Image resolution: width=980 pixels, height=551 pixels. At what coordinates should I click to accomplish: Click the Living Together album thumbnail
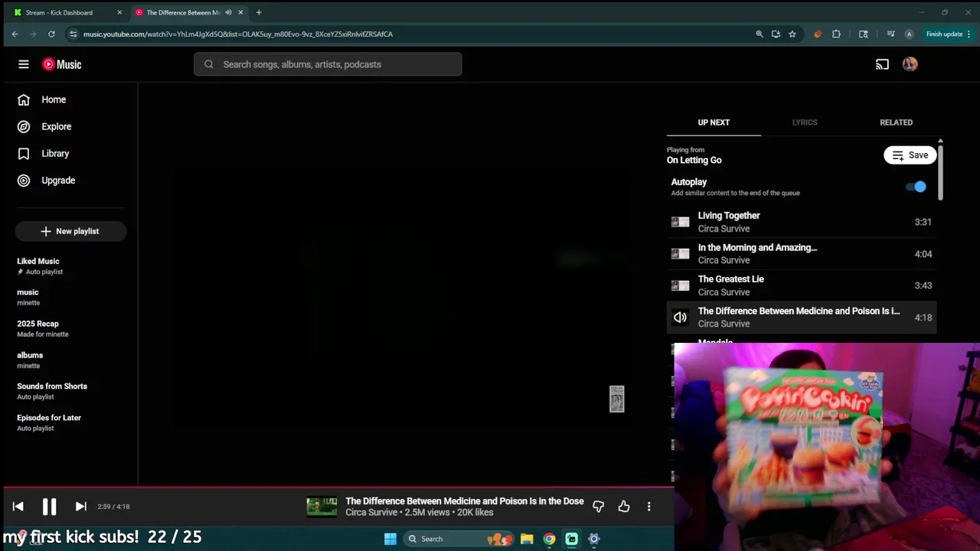(x=680, y=222)
